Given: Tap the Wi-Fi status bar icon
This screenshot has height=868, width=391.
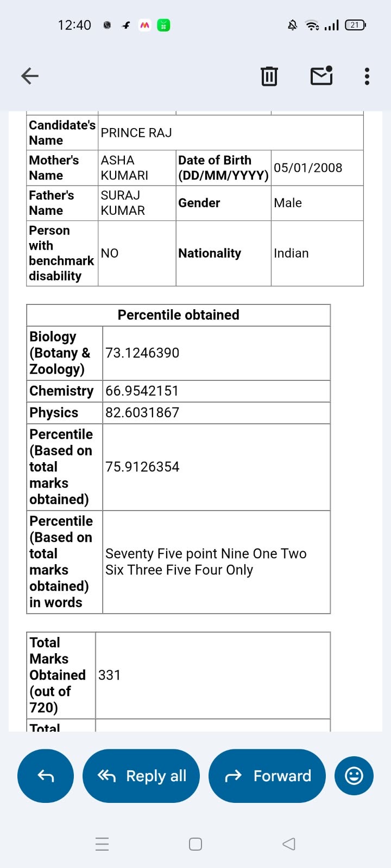Looking at the screenshot, I should [312, 25].
